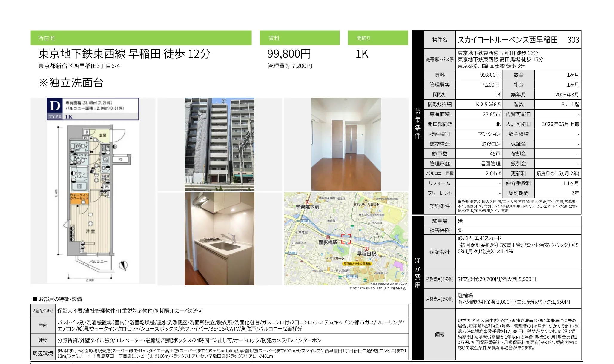Click the north compass icon on floor plan
The image size is (614, 364).
(123, 265)
